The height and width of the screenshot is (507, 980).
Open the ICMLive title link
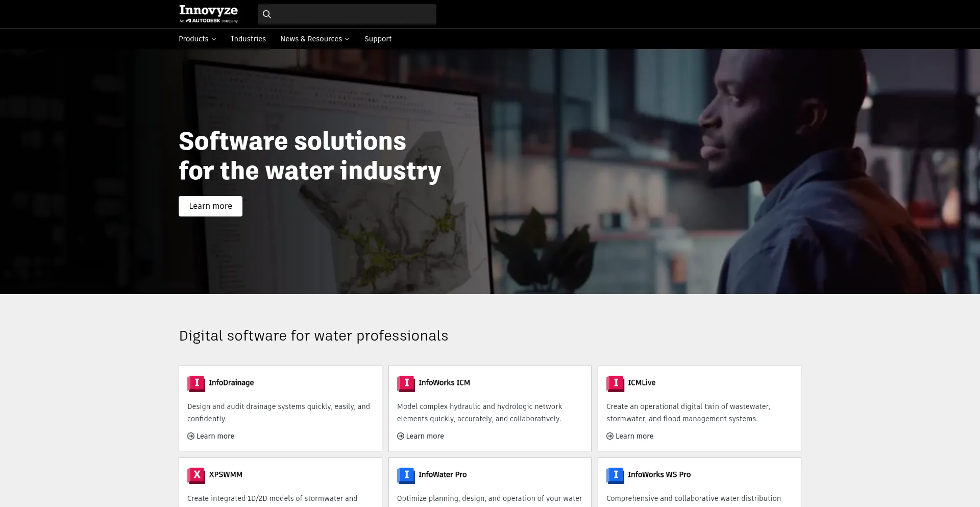(642, 382)
